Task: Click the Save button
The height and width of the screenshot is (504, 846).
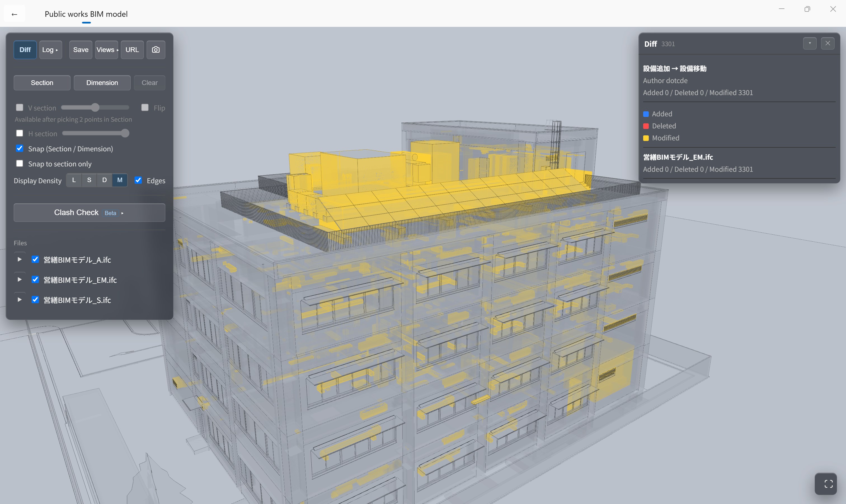Action: point(81,50)
